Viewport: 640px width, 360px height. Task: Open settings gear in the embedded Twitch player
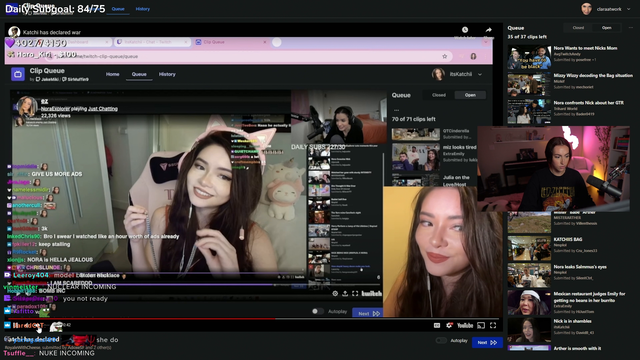(x=335, y=293)
